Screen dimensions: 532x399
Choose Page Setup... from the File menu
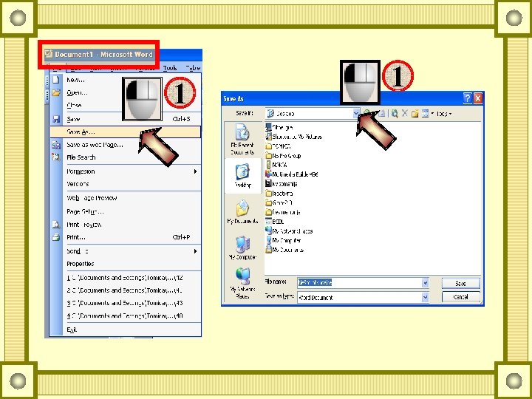pyautogui.click(x=125, y=211)
